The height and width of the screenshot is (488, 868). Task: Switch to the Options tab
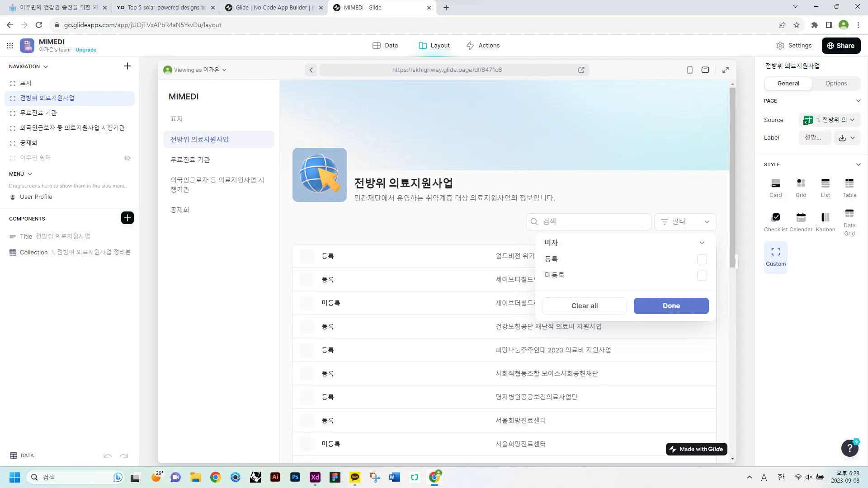[835, 84]
